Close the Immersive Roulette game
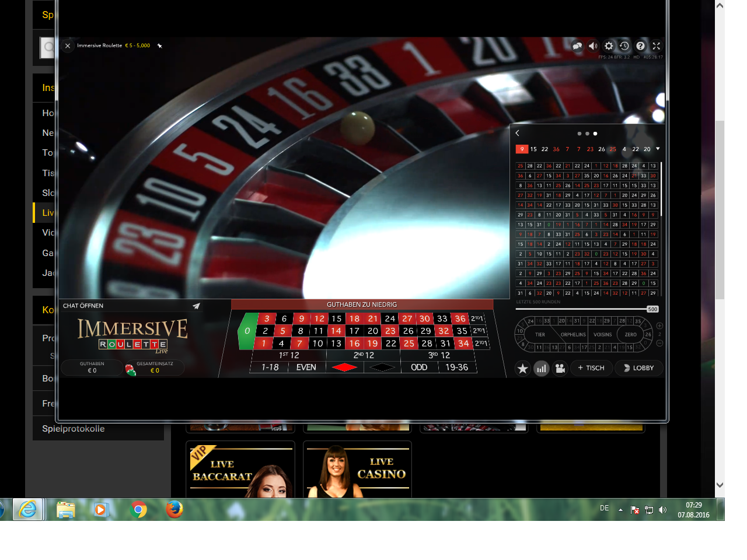 (x=68, y=45)
